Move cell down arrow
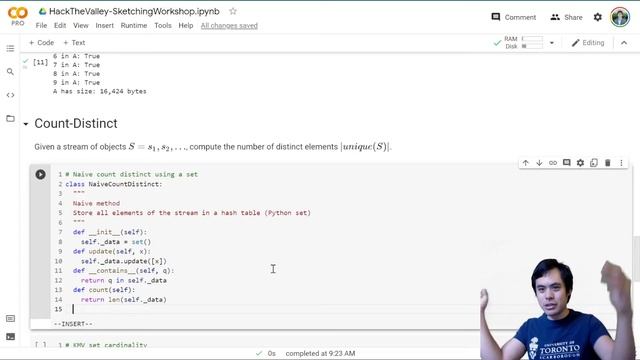 [539, 163]
